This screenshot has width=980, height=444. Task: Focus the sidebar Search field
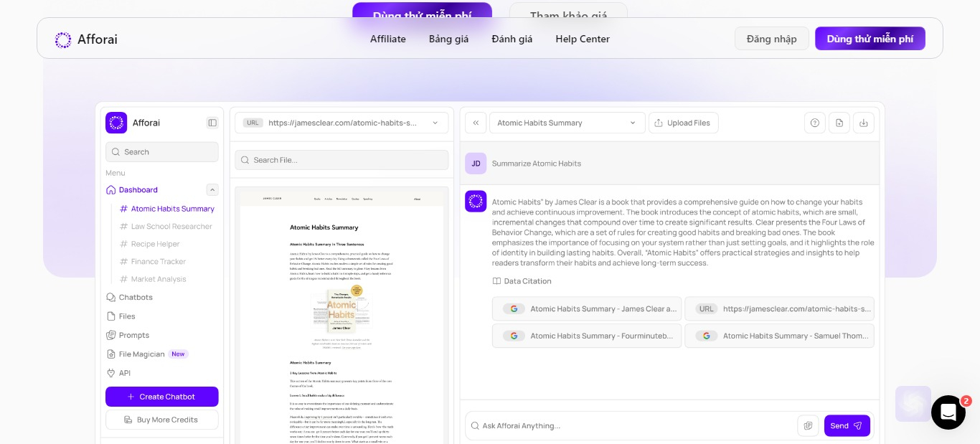pos(162,152)
